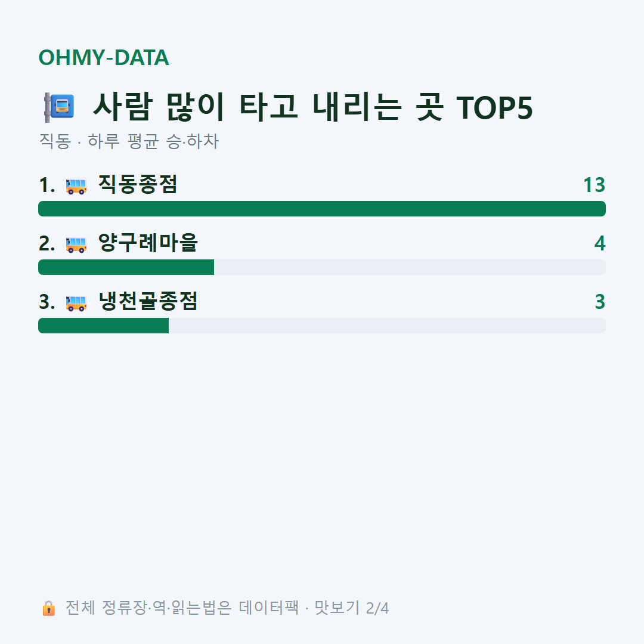Click the gray unfilled track of 냉천골종점 bar
The height and width of the screenshot is (644, 644).
pyautogui.click(x=388, y=326)
